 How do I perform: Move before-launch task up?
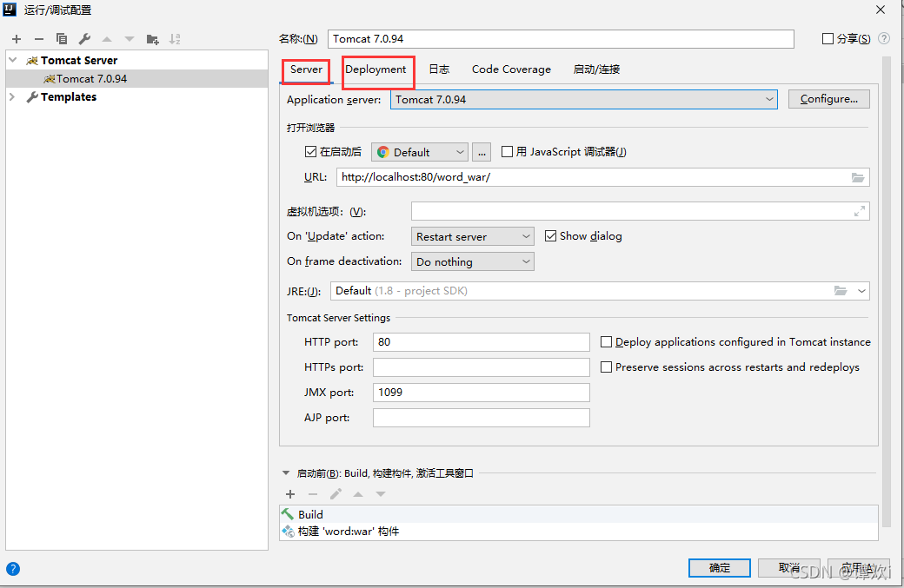pyautogui.click(x=358, y=494)
